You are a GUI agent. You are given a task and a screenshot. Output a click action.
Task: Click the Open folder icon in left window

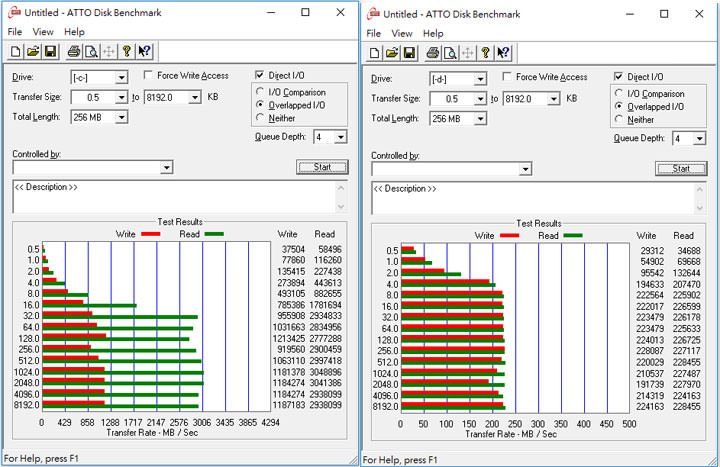point(32,52)
